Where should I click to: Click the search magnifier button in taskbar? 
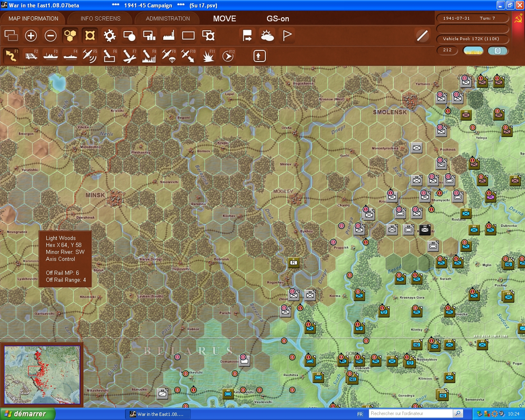tap(458, 413)
